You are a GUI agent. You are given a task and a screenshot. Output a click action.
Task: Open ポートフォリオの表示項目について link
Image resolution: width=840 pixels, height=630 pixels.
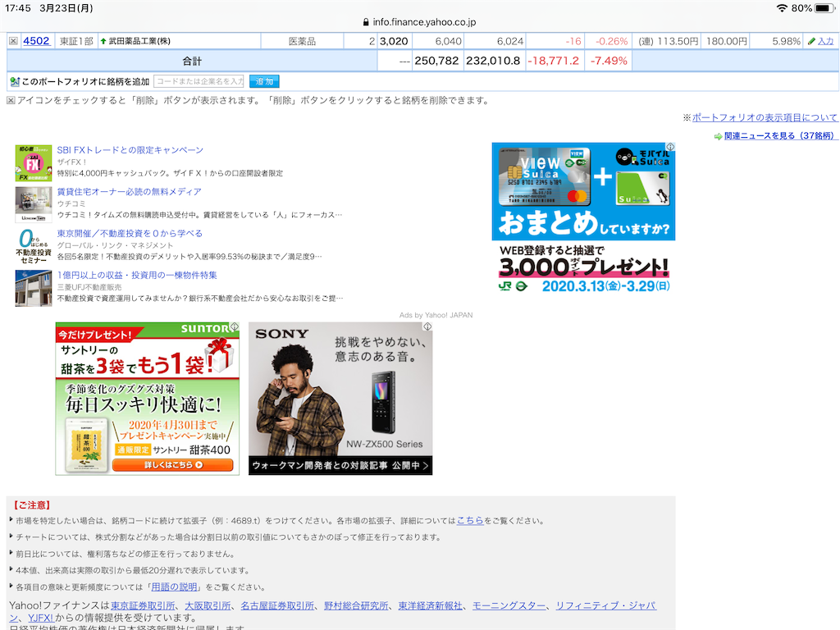[x=765, y=117]
